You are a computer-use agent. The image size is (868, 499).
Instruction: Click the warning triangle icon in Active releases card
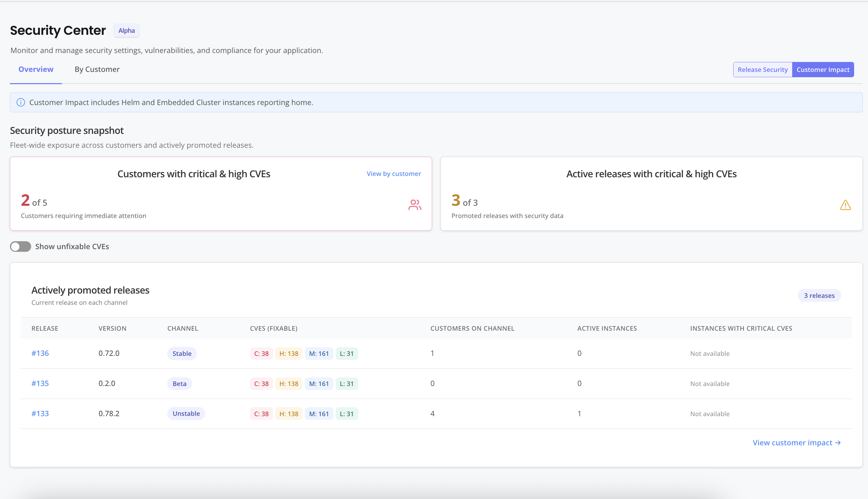click(x=845, y=205)
